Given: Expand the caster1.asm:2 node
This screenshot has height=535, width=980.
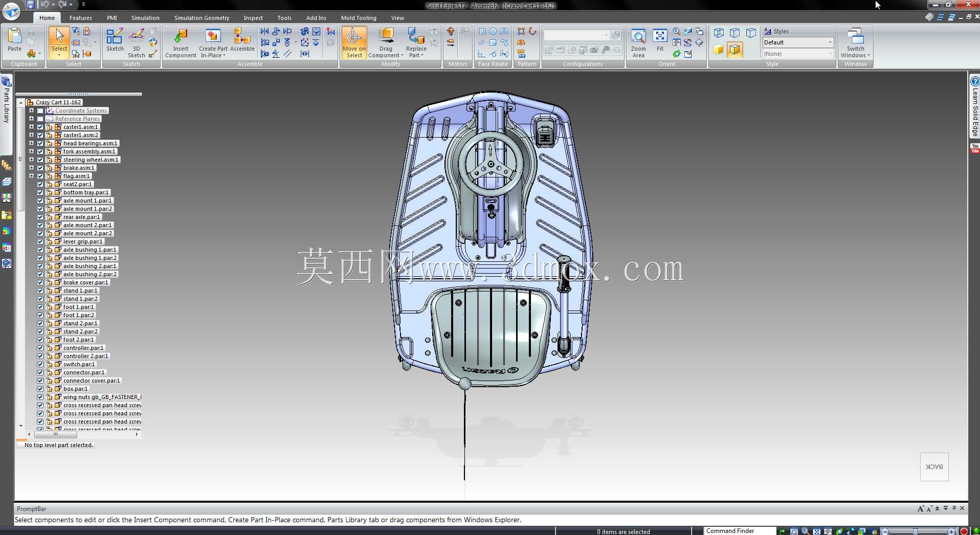Looking at the screenshot, I should coord(31,135).
